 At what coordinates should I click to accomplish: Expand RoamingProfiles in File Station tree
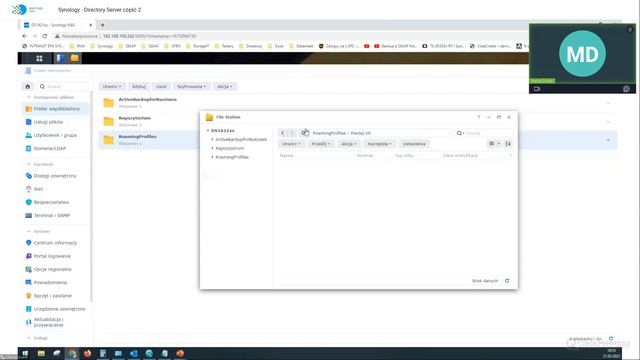212,157
